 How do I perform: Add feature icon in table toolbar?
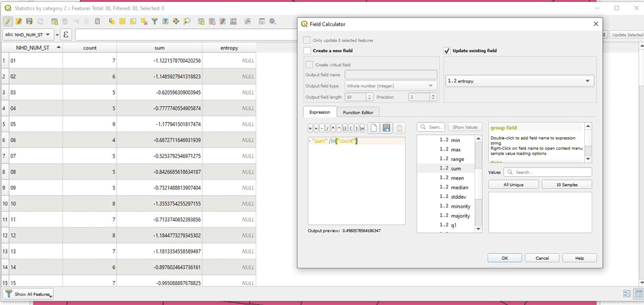[x=55, y=21]
